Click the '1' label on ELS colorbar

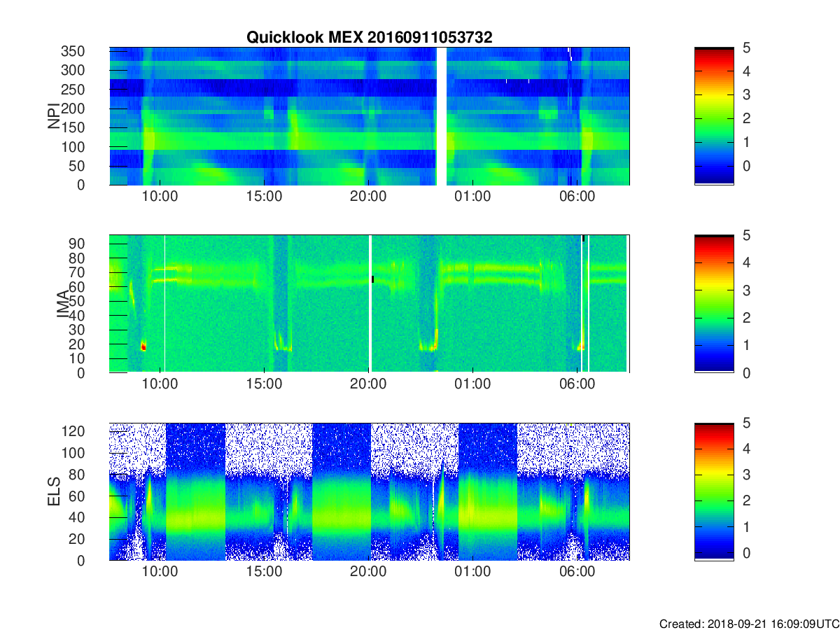click(746, 527)
